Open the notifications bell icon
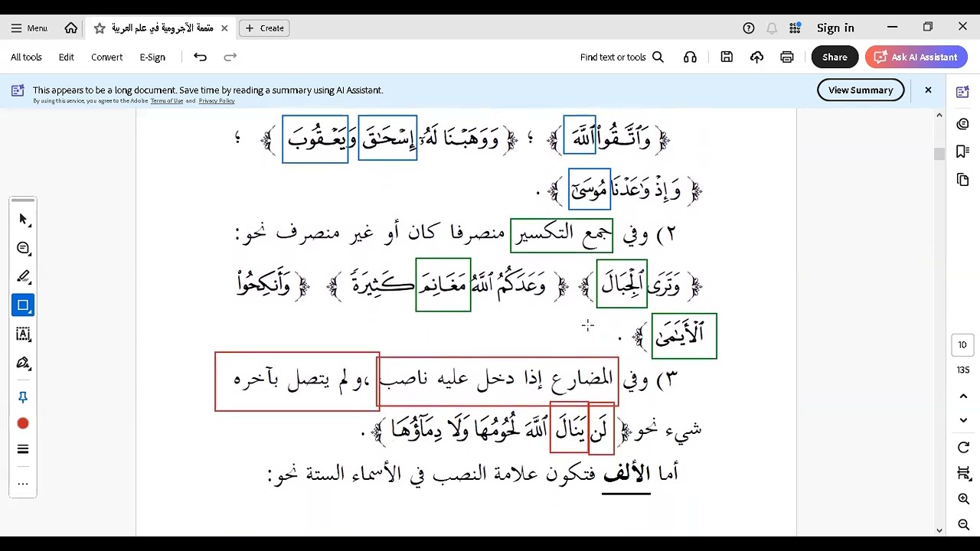The width and height of the screenshot is (980, 551). click(772, 28)
